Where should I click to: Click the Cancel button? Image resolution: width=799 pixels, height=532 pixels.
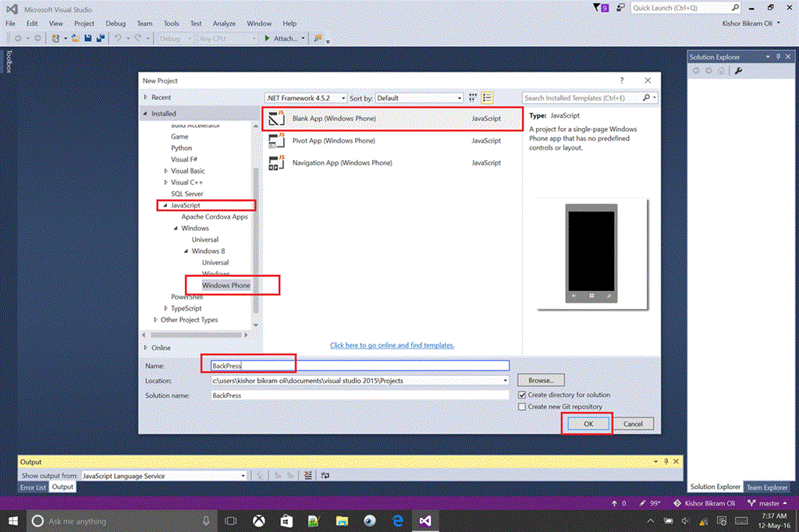(633, 424)
